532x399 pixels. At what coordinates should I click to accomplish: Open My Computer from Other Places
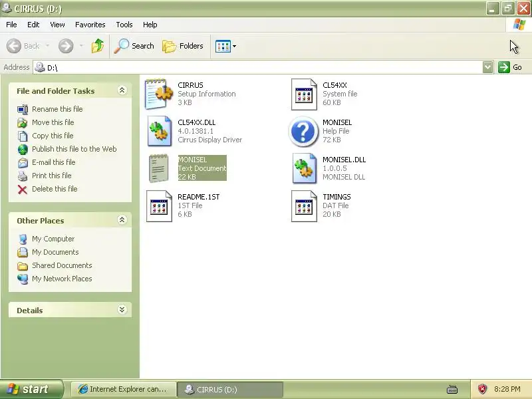click(x=53, y=239)
